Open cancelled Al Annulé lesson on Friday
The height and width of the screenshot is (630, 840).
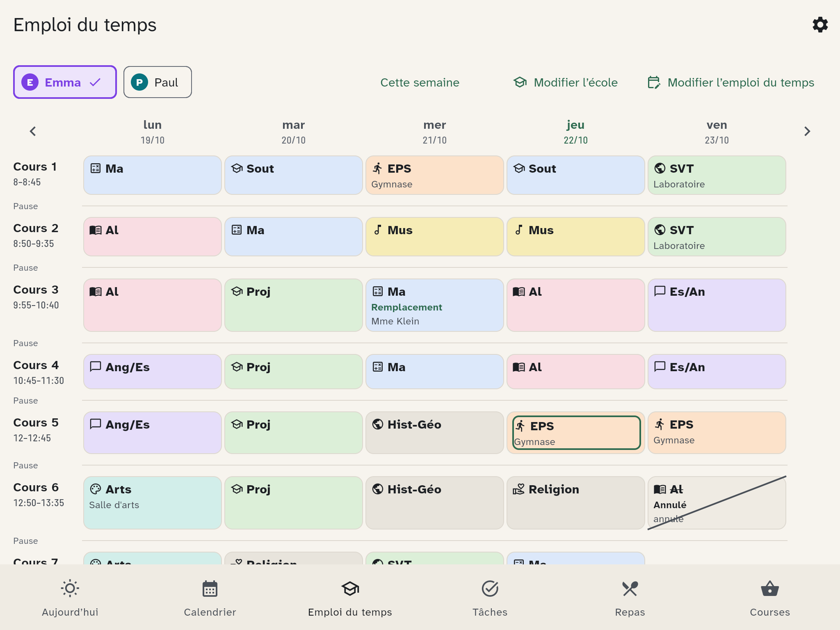point(717,503)
